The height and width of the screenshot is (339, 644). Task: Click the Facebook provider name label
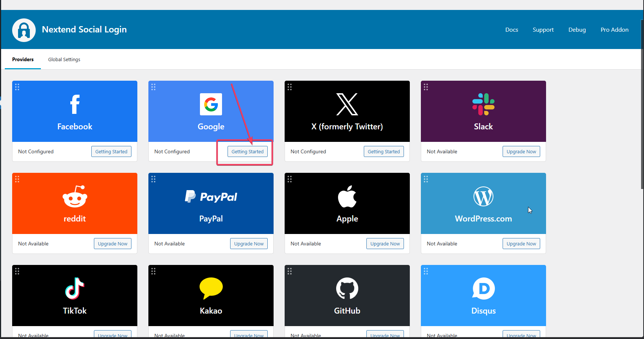(75, 126)
